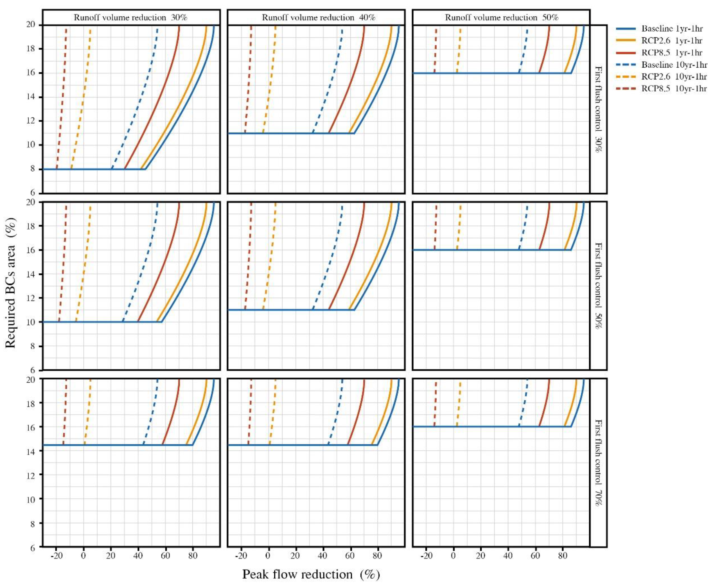The height and width of the screenshot is (588, 711).
Task: Click the -20 tick in bottom-left panel
Action: pyautogui.click(x=56, y=556)
